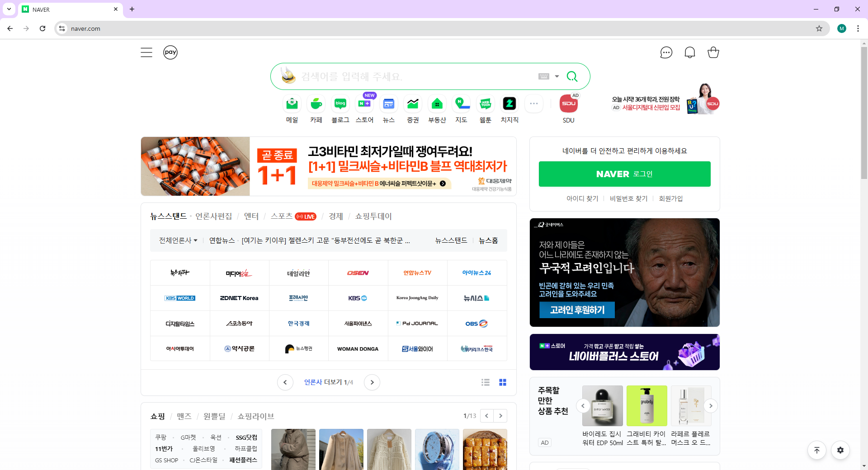Switch to the 쇼핑라이브 tab
Screen dimensions: 868x470
coord(255,416)
